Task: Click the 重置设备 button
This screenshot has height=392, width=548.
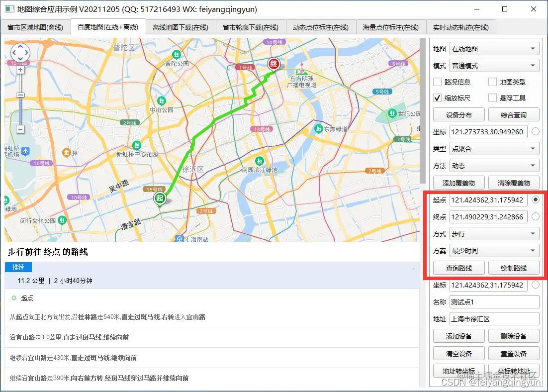Action: 514,354
